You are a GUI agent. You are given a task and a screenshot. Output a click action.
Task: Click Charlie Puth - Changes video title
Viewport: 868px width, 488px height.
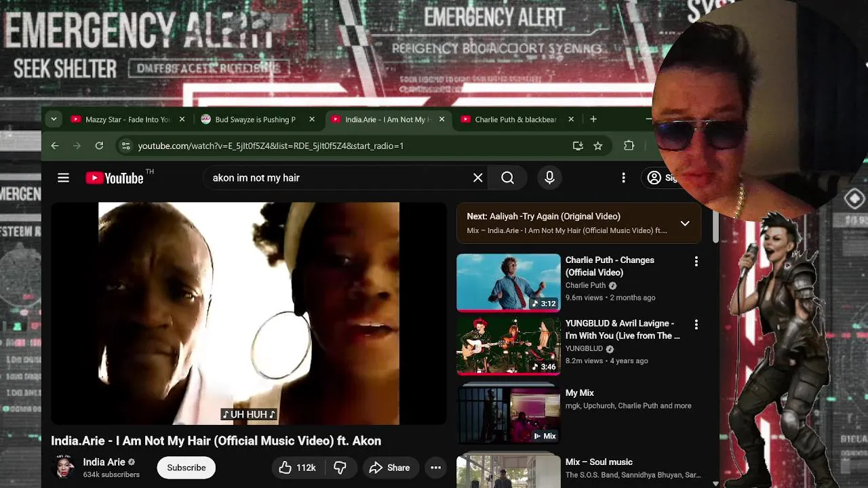(610, 266)
